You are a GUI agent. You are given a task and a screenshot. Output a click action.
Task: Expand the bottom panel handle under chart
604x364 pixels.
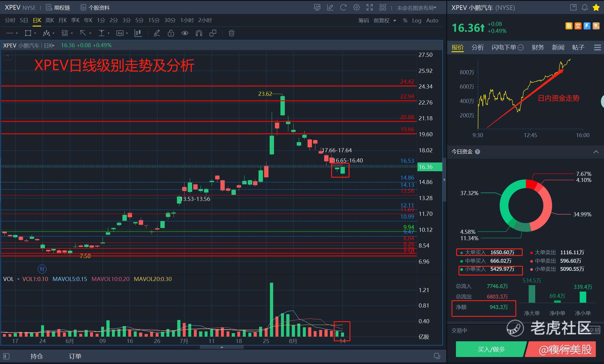[222, 347]
